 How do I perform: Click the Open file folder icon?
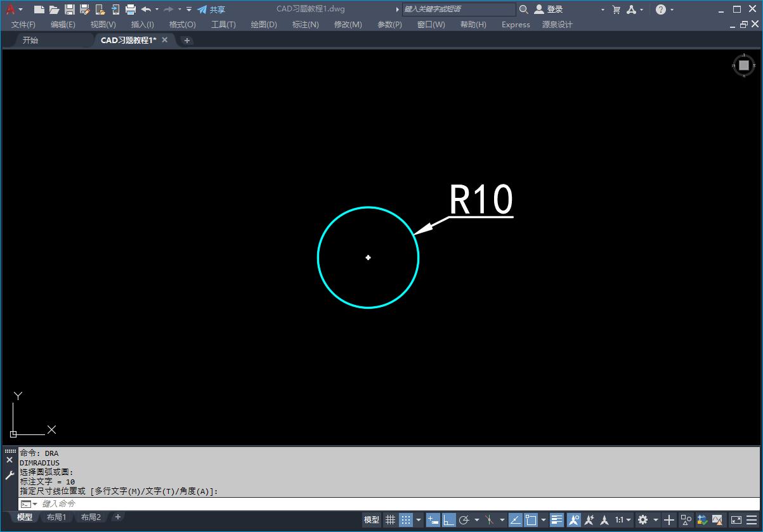(55, 10)
